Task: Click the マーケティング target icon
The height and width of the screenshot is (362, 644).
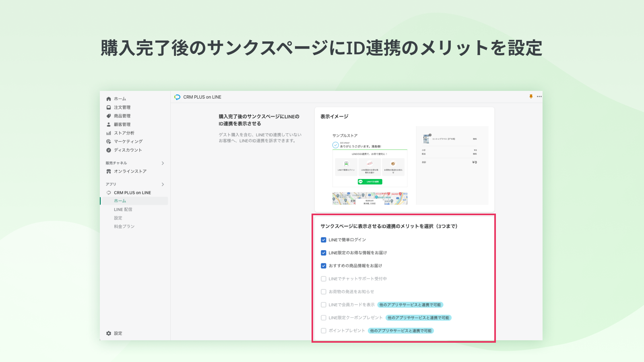Action: [109, 142]
